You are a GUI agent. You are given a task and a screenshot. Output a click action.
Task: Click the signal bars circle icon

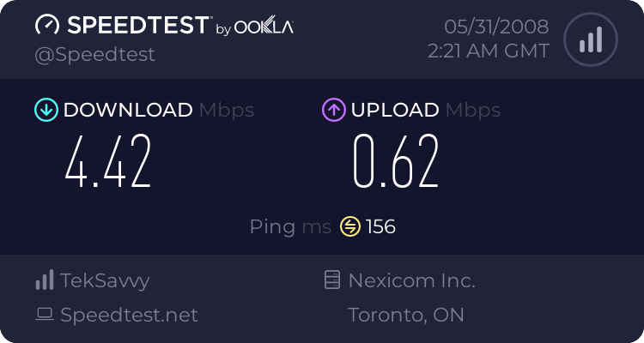click(589, 39)
